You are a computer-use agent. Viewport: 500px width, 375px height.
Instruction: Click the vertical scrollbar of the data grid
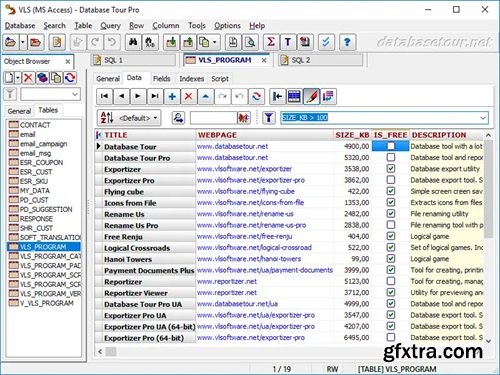(488, 189)
